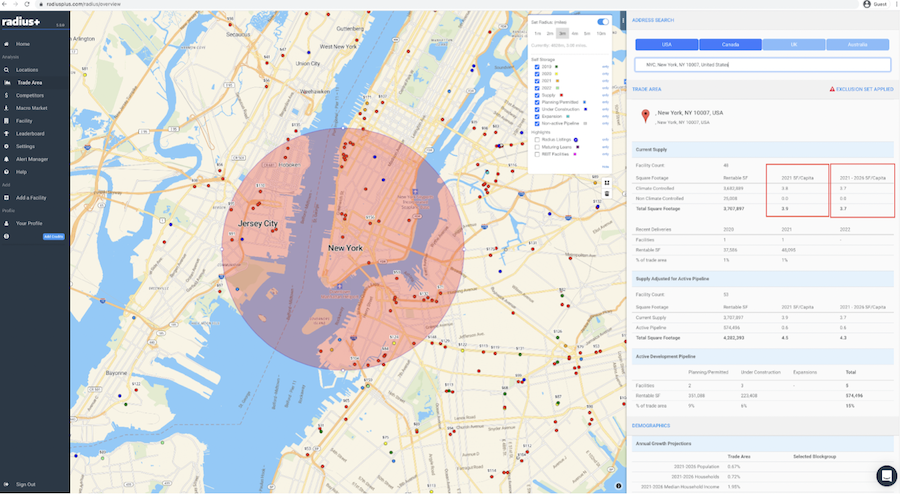This screenshot has width=900, height=494.
Task: Click the Add a Facility plus icon
Action: point(6,197)
